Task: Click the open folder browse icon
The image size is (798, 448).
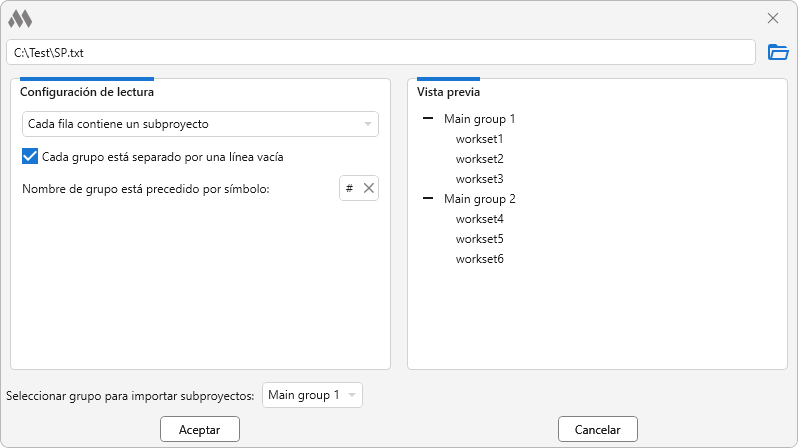Action: point(777,52)
